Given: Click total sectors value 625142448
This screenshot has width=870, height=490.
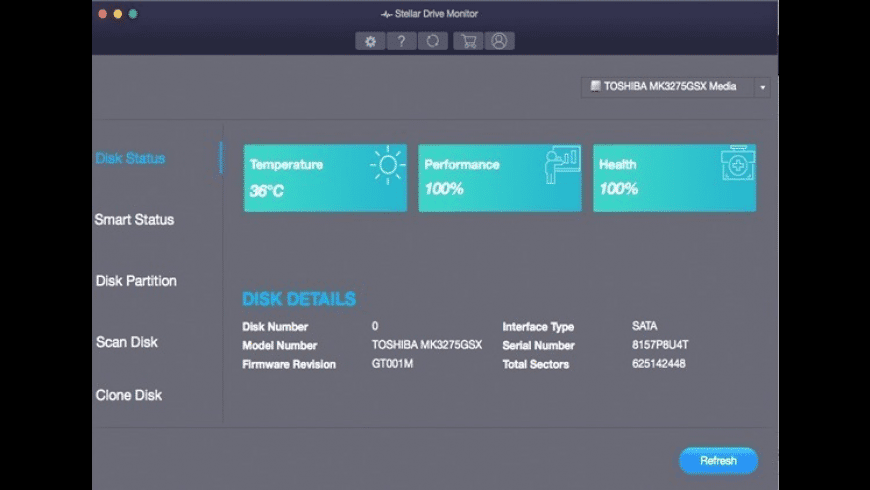Looking at the screenshot, I should pyautogui.click(x=659, y=364).
